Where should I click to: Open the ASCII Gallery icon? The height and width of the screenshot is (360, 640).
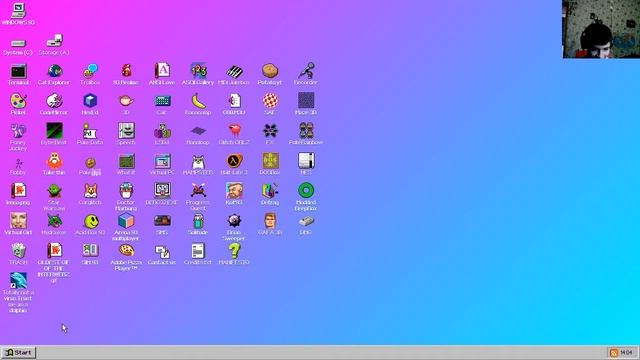coord(198,71)
